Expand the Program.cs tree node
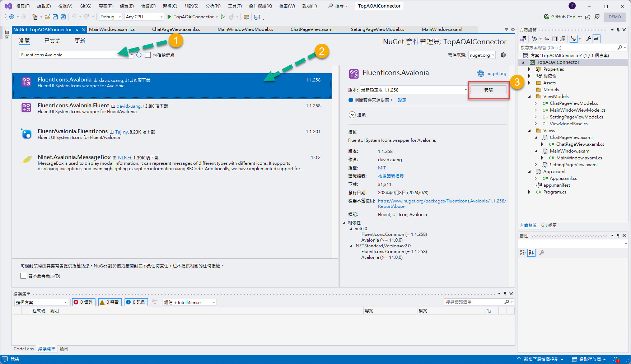631x364 pixels. (529, 192)
